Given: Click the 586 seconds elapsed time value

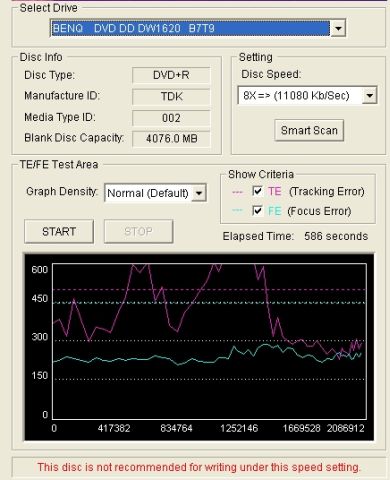Looking at the screenshot, I should tap(336, 236).
